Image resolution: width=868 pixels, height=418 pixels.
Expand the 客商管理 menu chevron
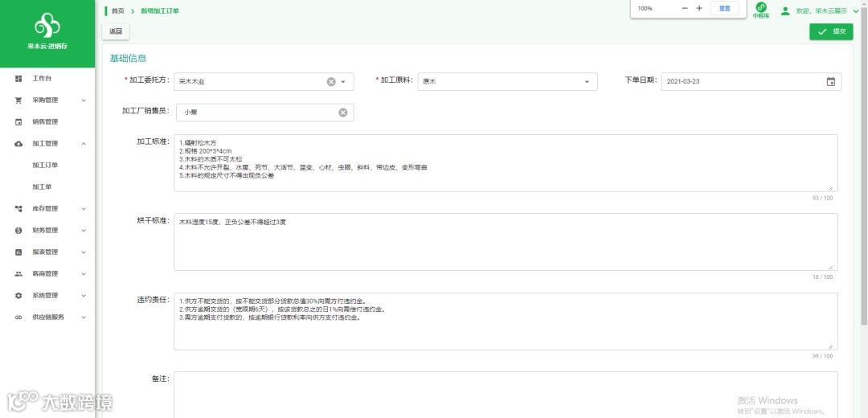[84, 273]
